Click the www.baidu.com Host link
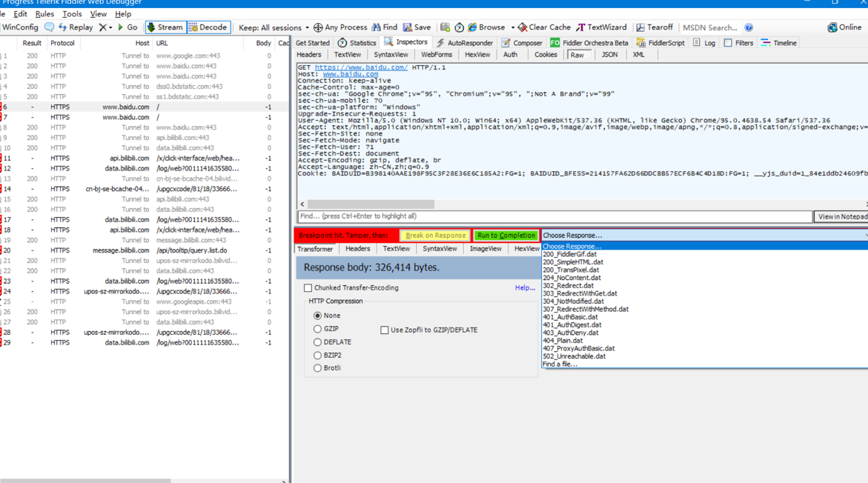 351,74
